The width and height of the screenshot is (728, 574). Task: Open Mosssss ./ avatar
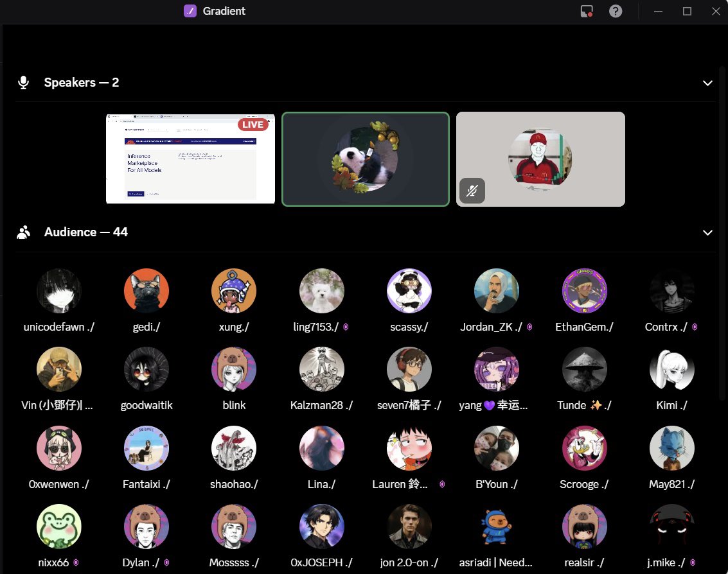pyautogui.click(x=234, y=526)
